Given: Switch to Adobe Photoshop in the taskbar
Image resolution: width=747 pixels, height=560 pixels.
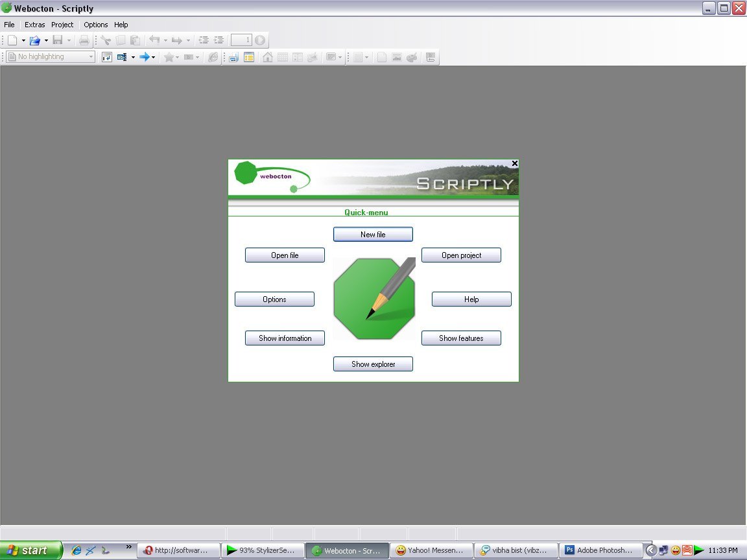Looking at the screenshot, I should (x=600, y=550).
